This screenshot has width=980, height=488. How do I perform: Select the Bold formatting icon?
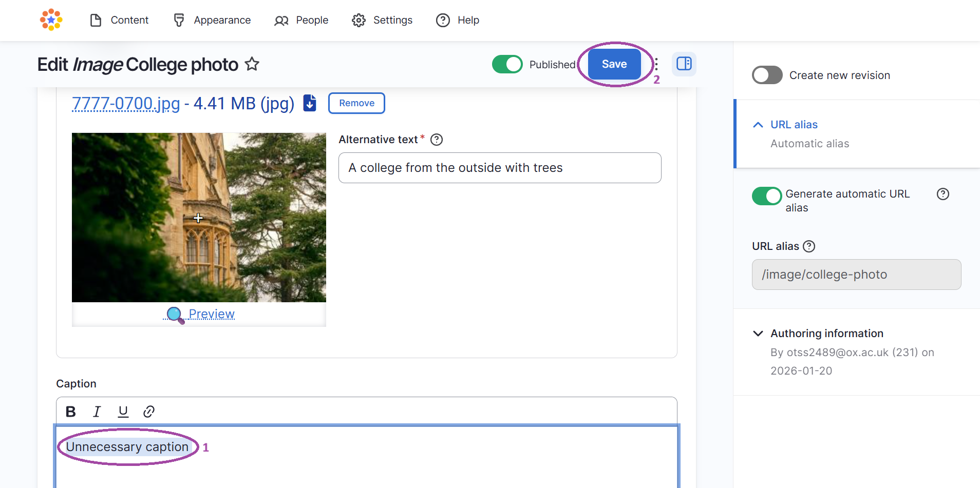[x=70, y=411]
